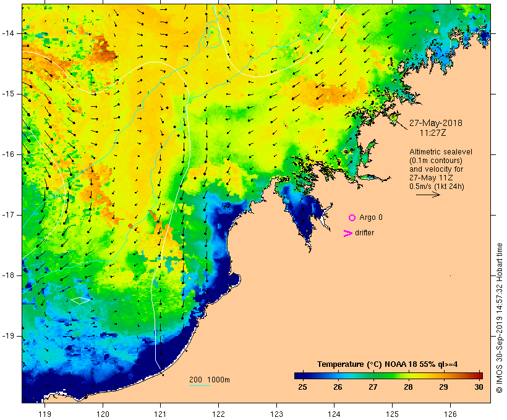
Task: Click the 'and velocity for' text
Action: pos(436,169)
